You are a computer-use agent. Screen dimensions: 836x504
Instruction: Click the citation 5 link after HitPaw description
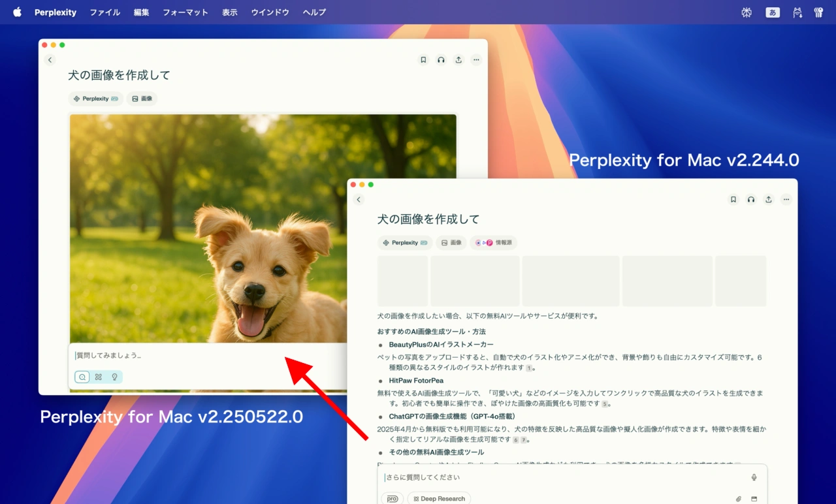pos(605,404)
